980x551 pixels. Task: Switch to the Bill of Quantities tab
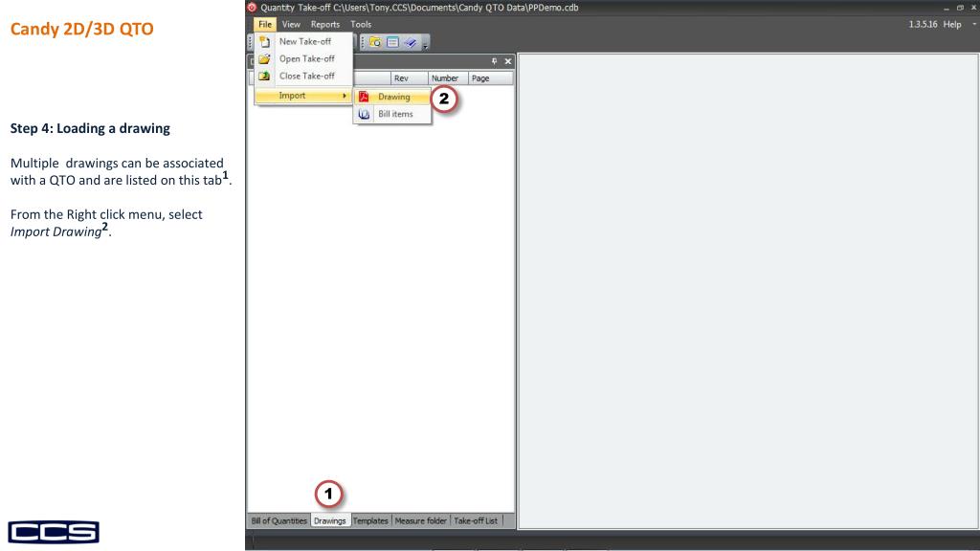tap(278, 520)
